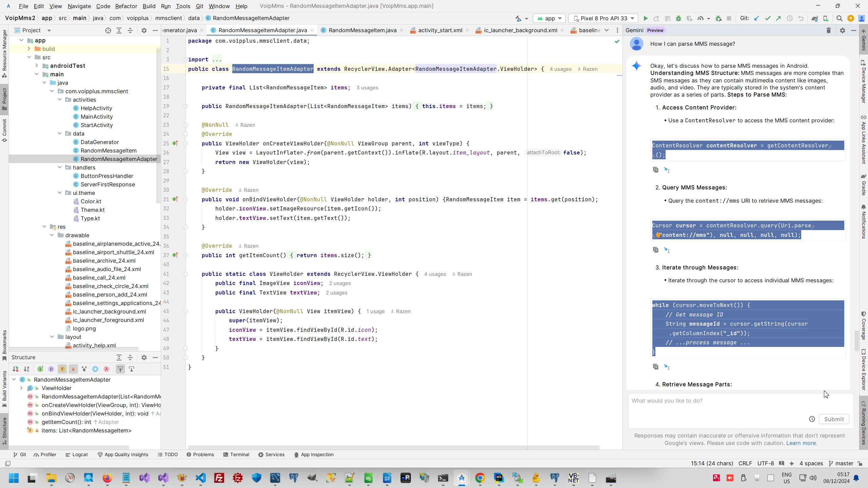Click the Select Opened File target icon
Image resolution: width=868 pixels, height=488 pixels.
[x=108, y=30]
